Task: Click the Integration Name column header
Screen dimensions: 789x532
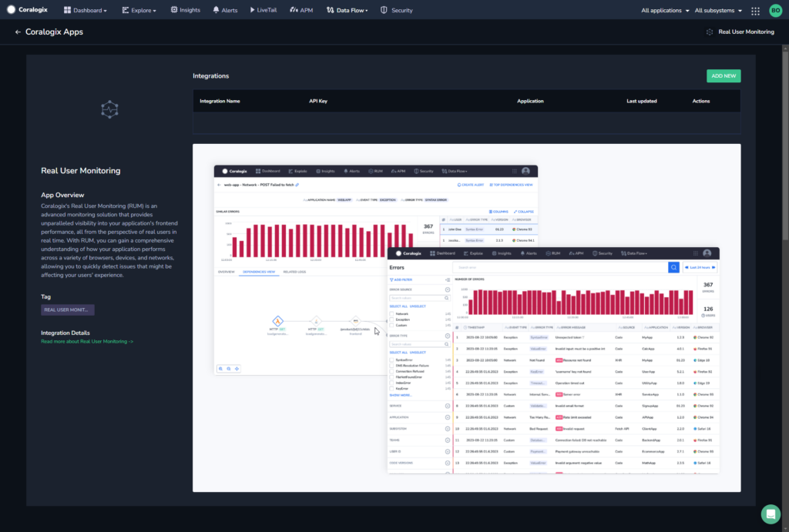Action: [220, 101]
